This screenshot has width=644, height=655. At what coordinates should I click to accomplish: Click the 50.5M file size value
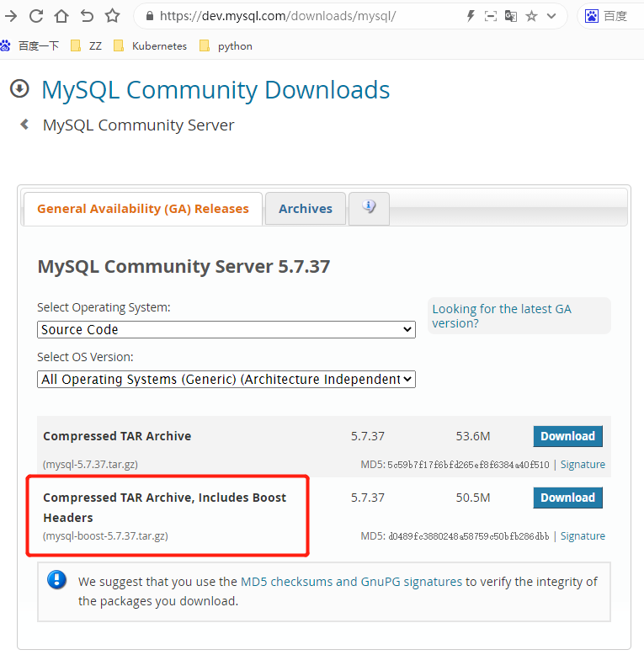[473, 498]
